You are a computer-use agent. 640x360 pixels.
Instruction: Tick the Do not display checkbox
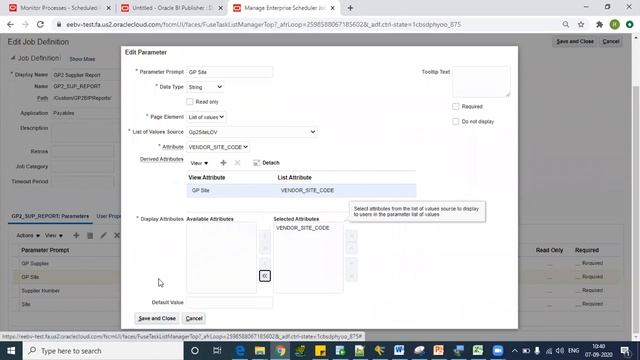point(456,122)
